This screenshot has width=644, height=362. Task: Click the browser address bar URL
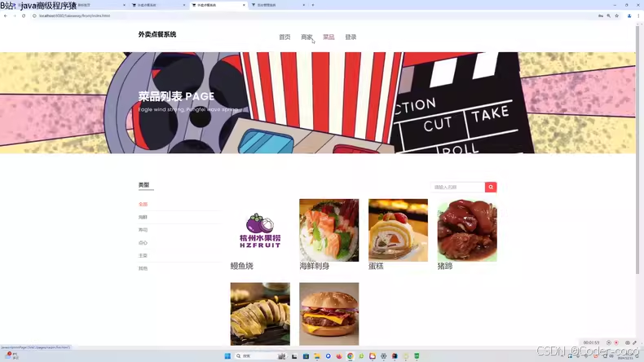click(x=75, y=15)
